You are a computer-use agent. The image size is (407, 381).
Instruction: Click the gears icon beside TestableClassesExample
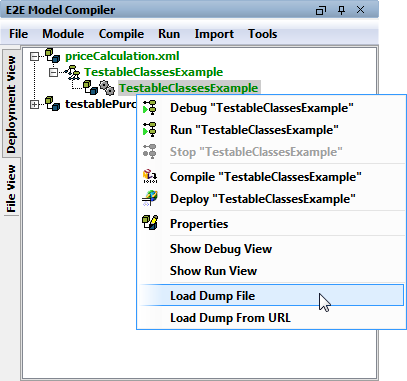point(107,88)
